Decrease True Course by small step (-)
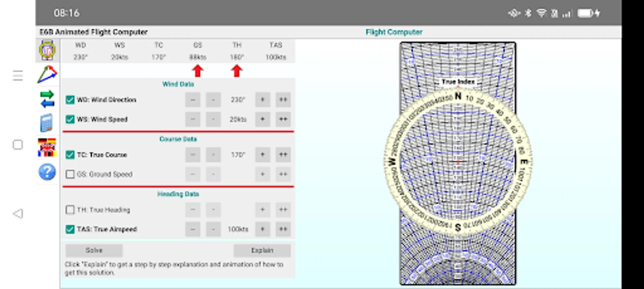The height and width of the screenshot is (289, 644). (x=213, y=155)
